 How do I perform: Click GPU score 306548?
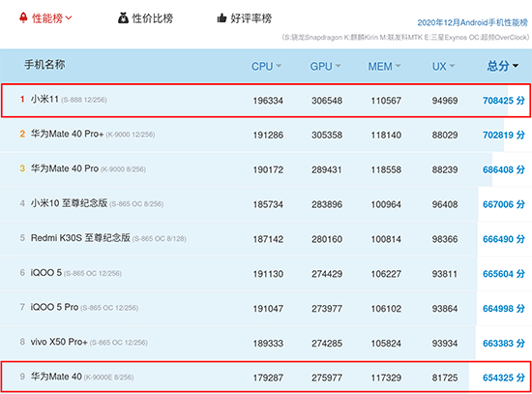tap(327, 101)
